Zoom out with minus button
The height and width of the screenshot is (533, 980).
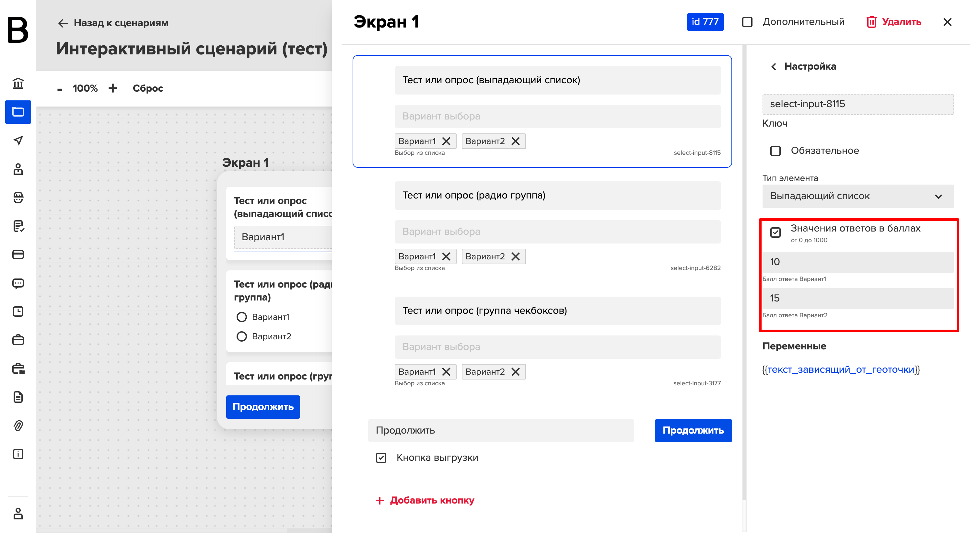coord(59,89)
